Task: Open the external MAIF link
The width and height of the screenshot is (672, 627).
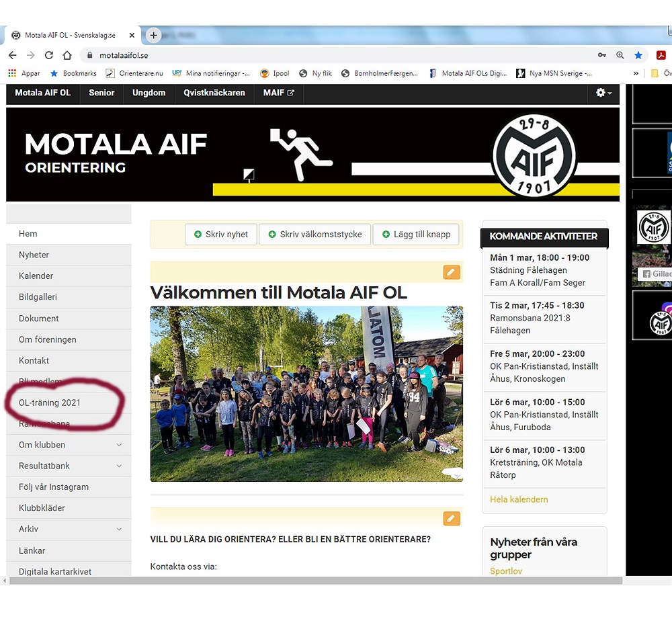Action: (x=279, y=93)
